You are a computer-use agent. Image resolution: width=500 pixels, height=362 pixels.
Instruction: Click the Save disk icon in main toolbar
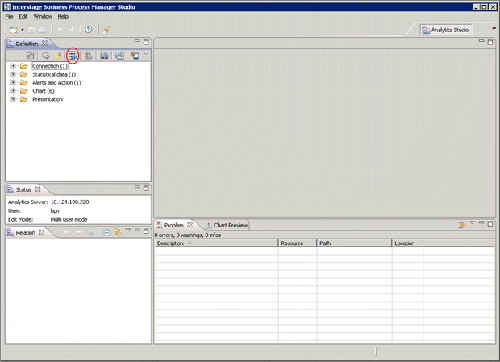(31, 30)
